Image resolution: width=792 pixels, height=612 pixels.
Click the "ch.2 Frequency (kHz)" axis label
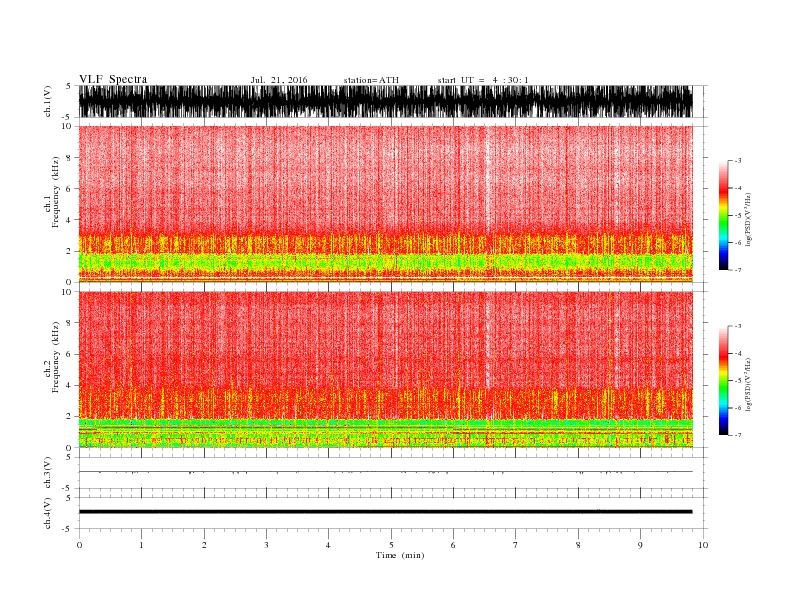click(x=52, y=357)
